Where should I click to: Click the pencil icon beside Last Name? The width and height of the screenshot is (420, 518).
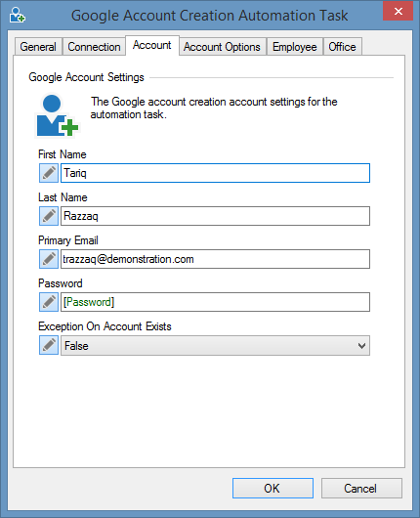pyautogui.click(x=49, y=216)
